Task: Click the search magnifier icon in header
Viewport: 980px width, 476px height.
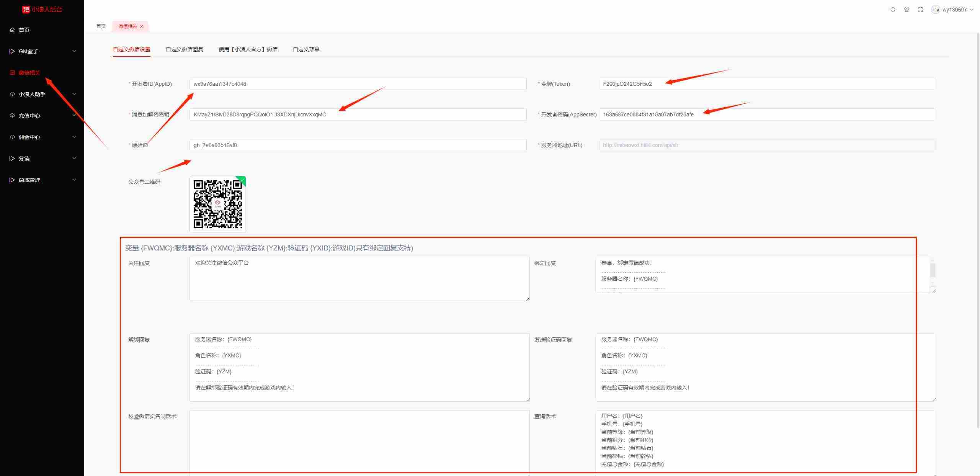Action: tap(893, 10)
